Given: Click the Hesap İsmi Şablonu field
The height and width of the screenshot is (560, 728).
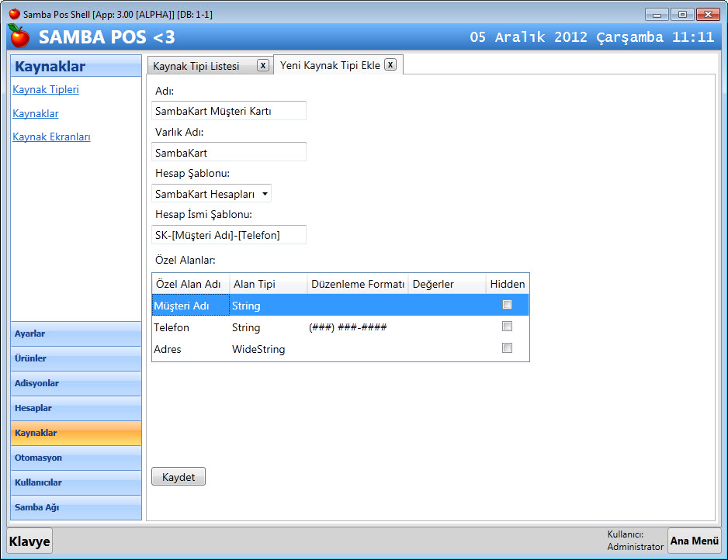Looking at the screenshot, I should point(229,234).
